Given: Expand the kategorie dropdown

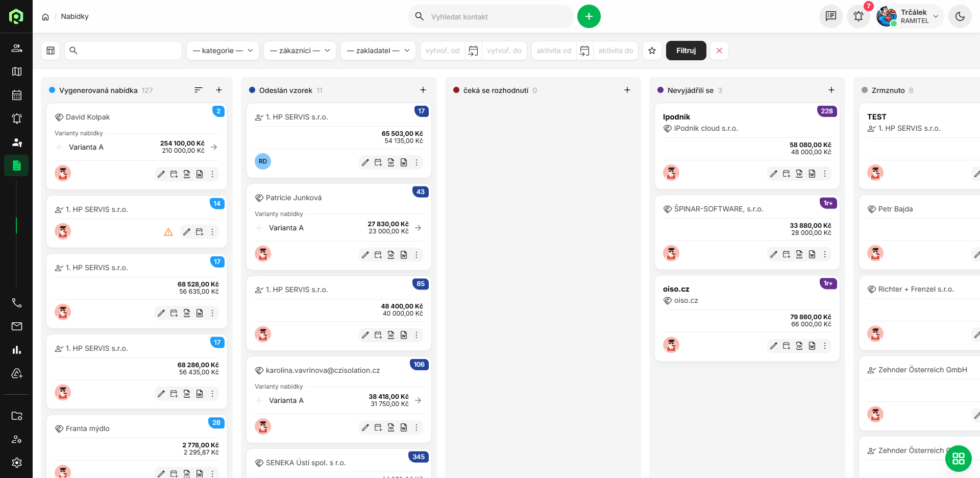Looking at the screenshot, I should pyautogui.click(x=223, y=51).
